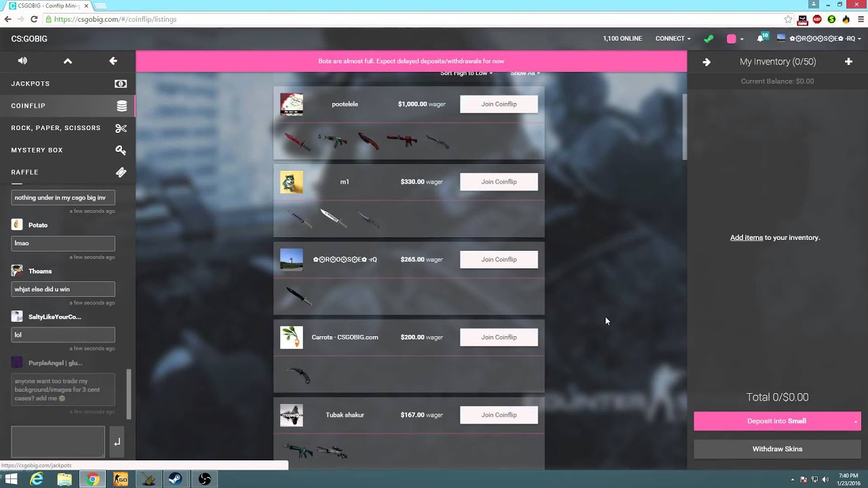This screenshot has width=868, height=488.
Task: Bookmark page with the star icon
Action: click(788, 19)
